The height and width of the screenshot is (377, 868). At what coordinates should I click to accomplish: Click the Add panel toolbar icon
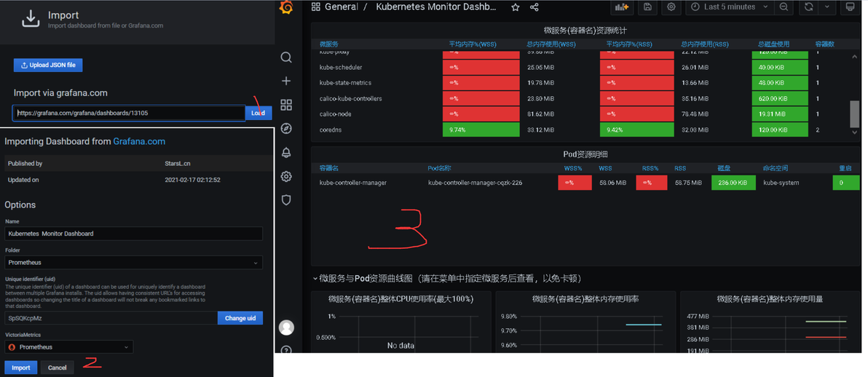coord(622,7)
